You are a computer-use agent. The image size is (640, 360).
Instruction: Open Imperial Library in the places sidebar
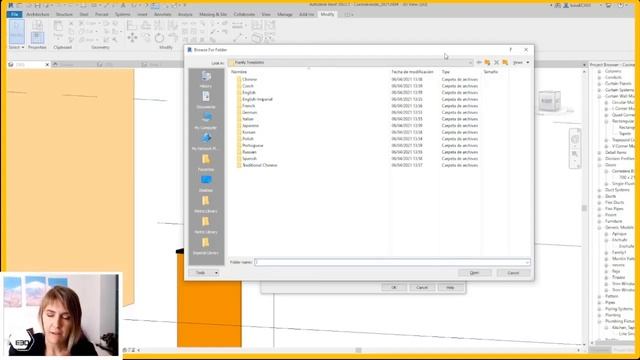tap(206, 246)
